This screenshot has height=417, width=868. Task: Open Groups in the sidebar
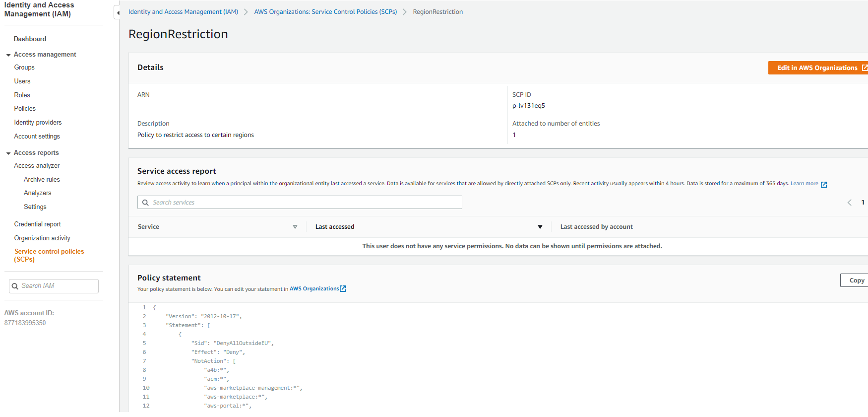[x=24, y=68]
